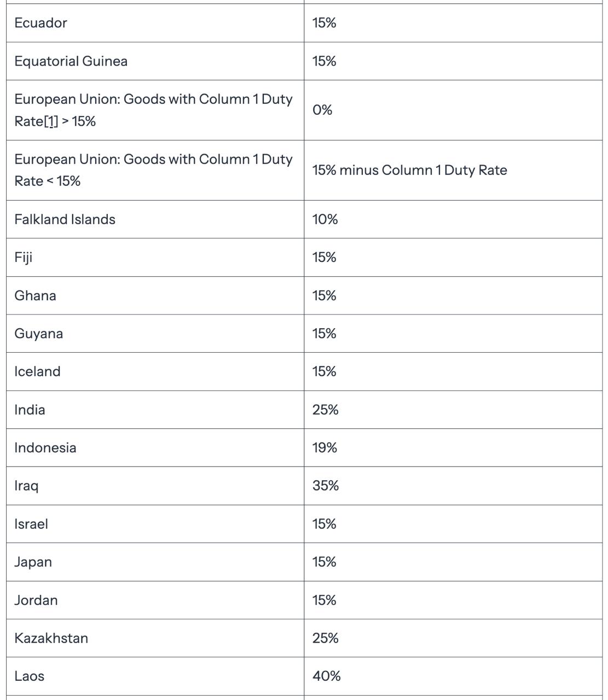Open the footnote [1] link

(51, 121)
